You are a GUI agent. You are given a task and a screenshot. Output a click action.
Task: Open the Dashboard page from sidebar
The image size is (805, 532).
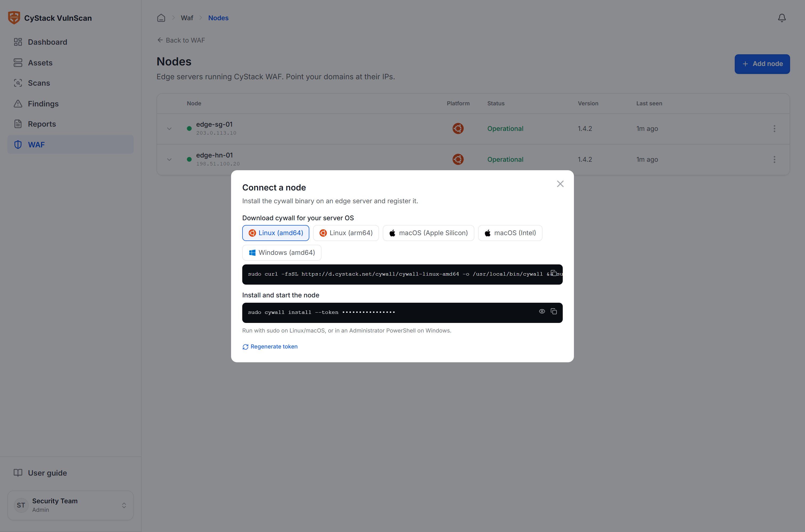[70, 42]
